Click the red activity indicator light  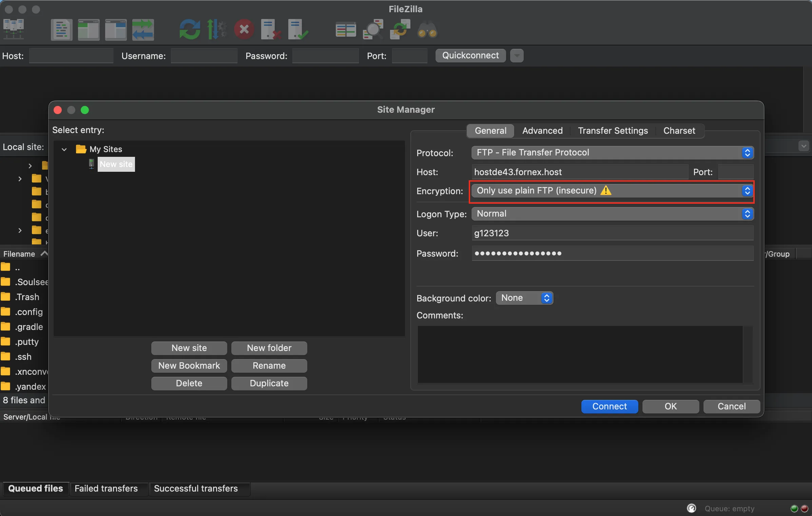[x=804, y=508]
